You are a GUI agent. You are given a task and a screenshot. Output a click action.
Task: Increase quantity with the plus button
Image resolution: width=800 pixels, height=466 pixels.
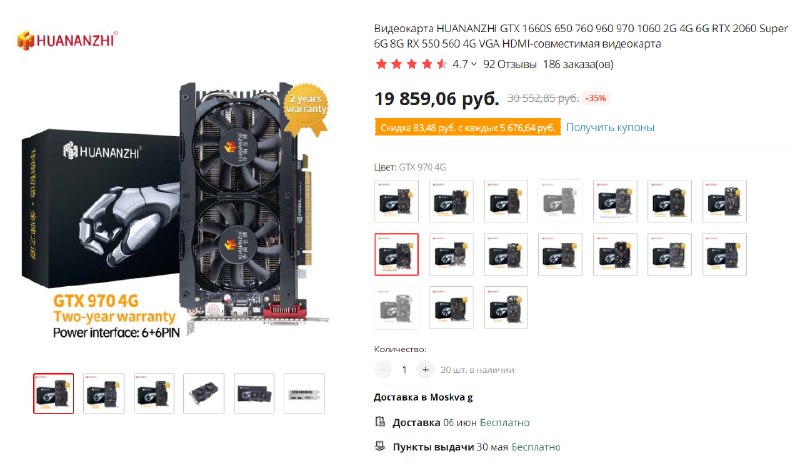425,369
